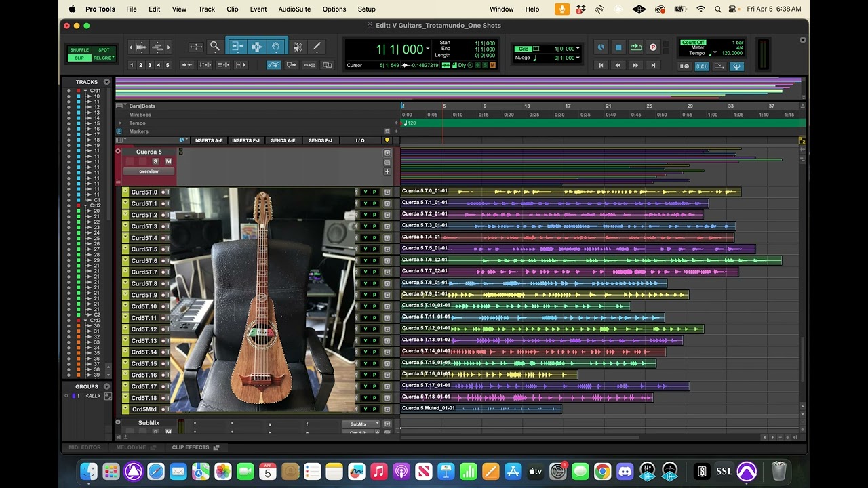
Task: Open Tracks list menu arrow
Action: [x=105, y=82]
